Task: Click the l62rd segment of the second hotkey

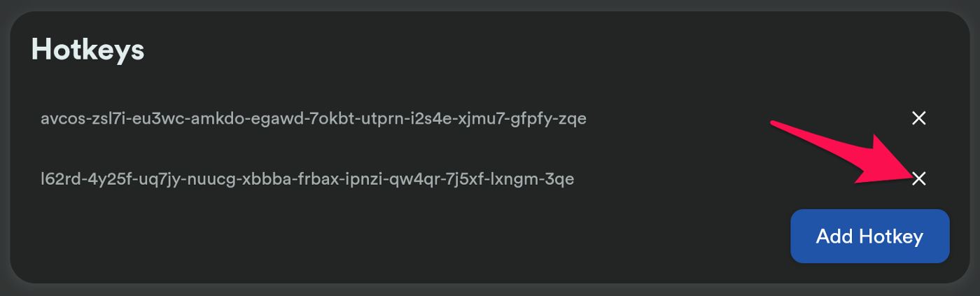Action: tap(59, 180)
